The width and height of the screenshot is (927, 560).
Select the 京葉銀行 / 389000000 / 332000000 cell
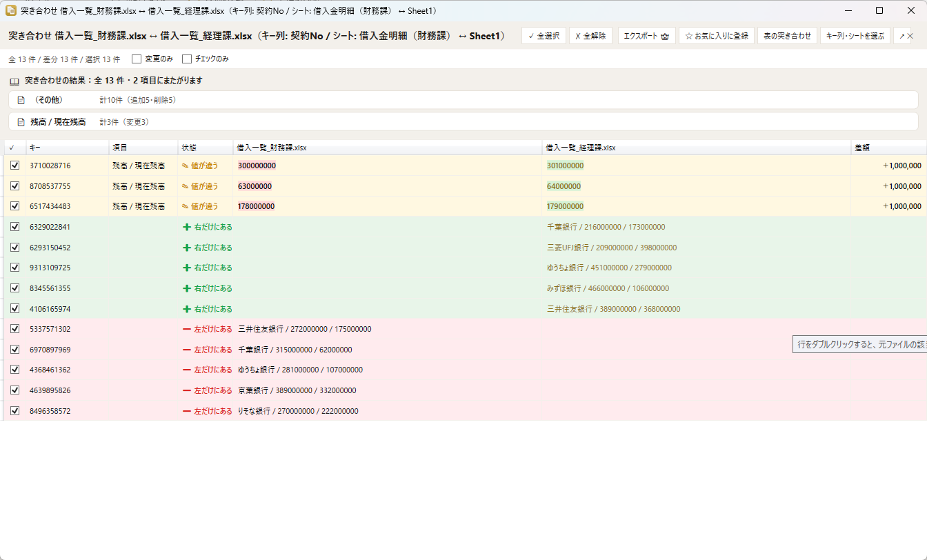(x=297, y=390)
